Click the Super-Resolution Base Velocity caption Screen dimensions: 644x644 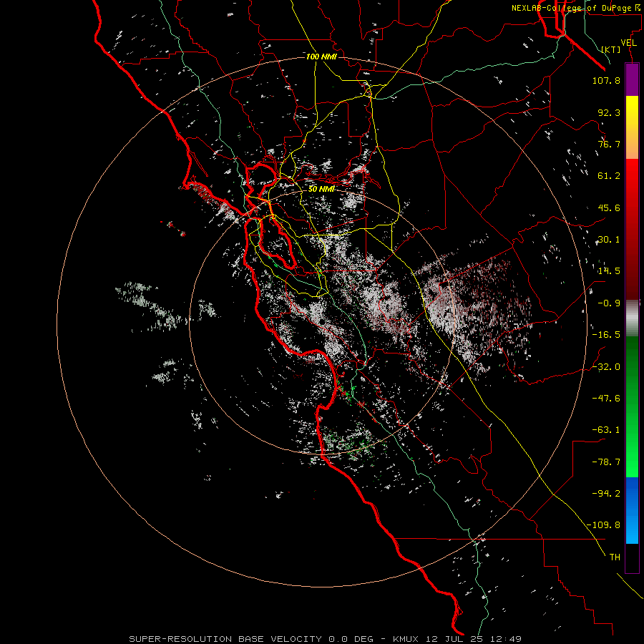[x=326, y=639]
